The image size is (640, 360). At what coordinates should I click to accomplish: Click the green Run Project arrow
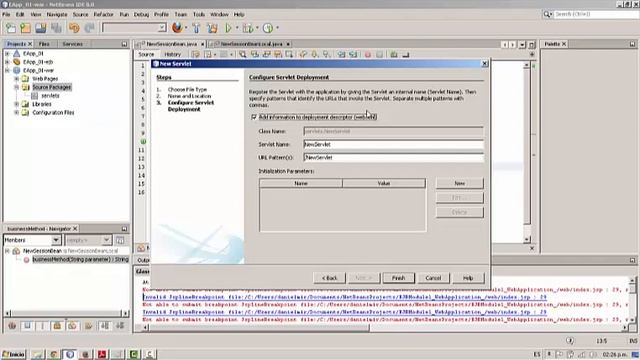point(228,28)
